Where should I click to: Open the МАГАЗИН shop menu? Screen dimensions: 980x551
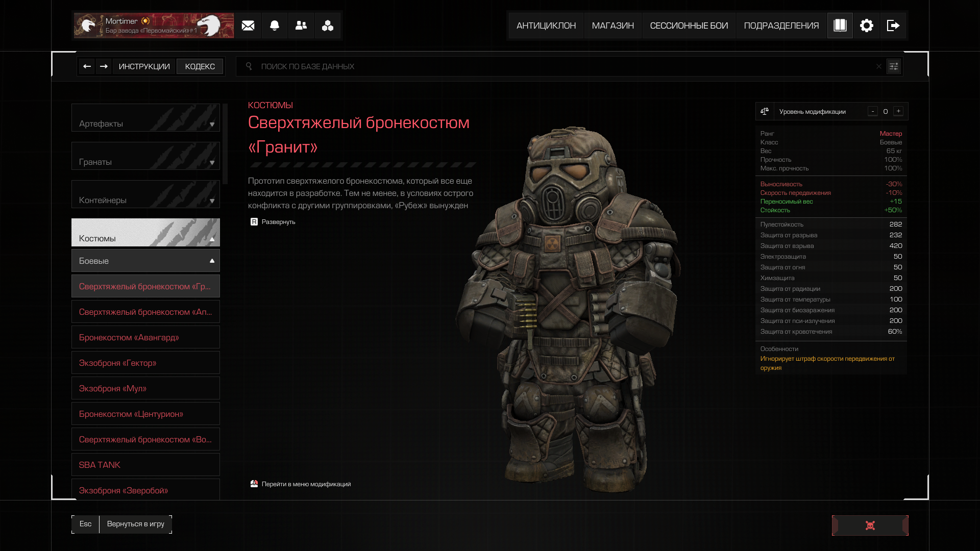(x=613, y=26)
